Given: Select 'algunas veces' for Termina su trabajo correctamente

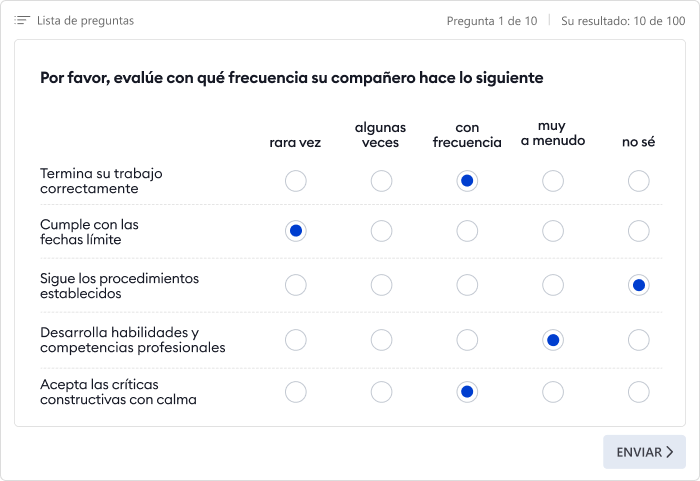Looking at the screenshot, I should click(381, 181).
